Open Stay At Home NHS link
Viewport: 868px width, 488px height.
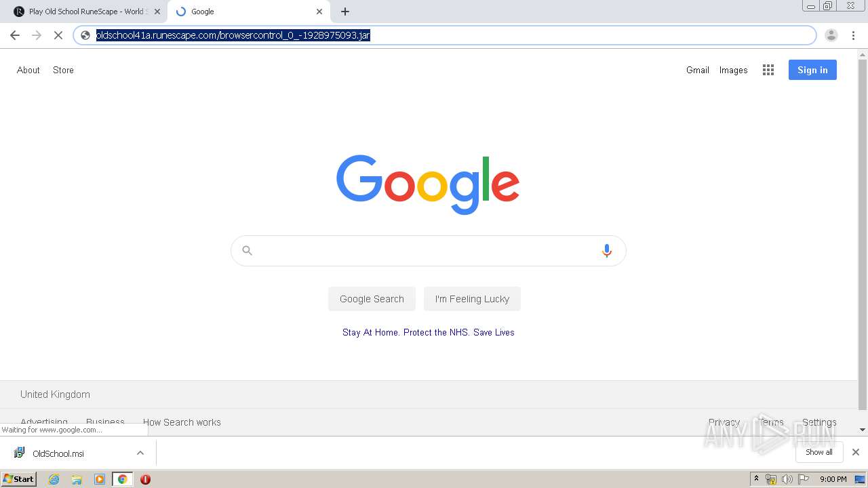coord(429,332)
